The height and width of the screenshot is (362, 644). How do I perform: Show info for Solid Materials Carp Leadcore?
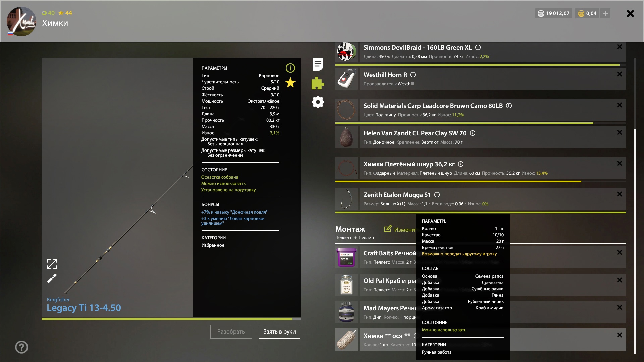click(x=509, y=106)
